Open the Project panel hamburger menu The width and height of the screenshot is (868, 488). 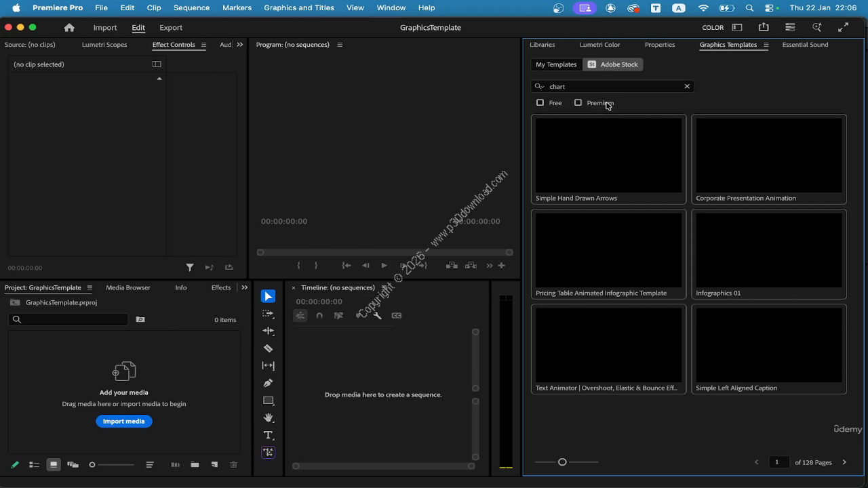point(90,287)
